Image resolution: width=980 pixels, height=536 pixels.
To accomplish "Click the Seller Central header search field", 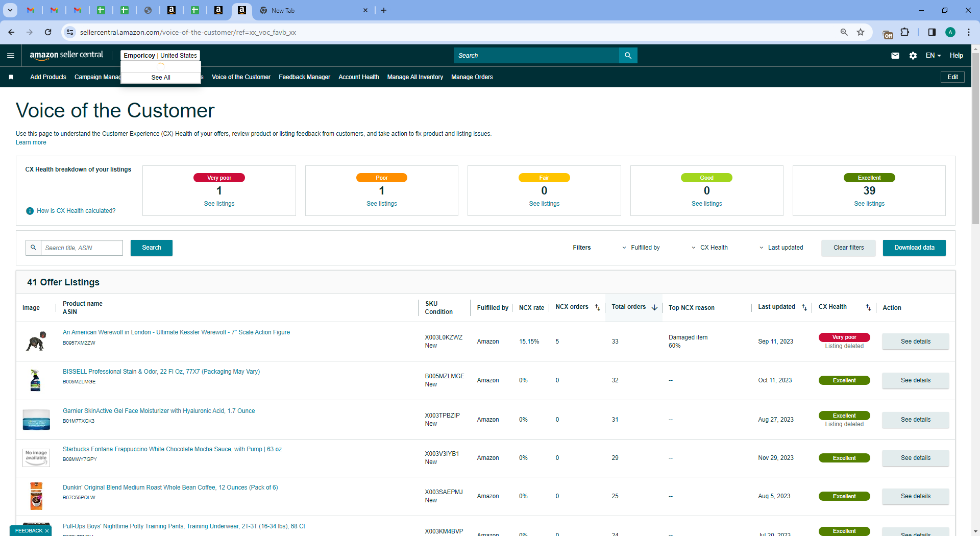I will (536, 56).
